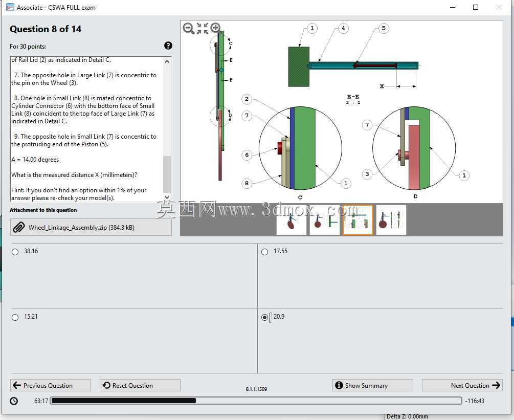Select answer option 15.21
The image size is (514, 420).
point(15,317)
